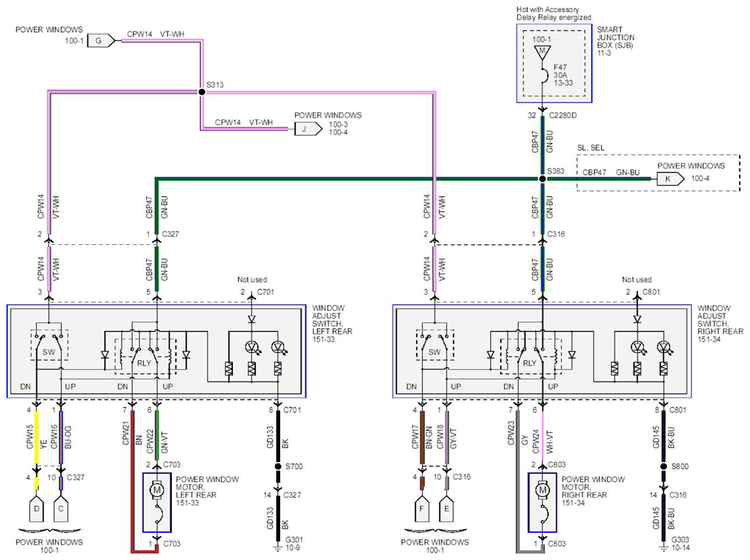This screenshot has height=560, width=750.
Task: Select the F connector symbol
Action: tap(421, 511)
